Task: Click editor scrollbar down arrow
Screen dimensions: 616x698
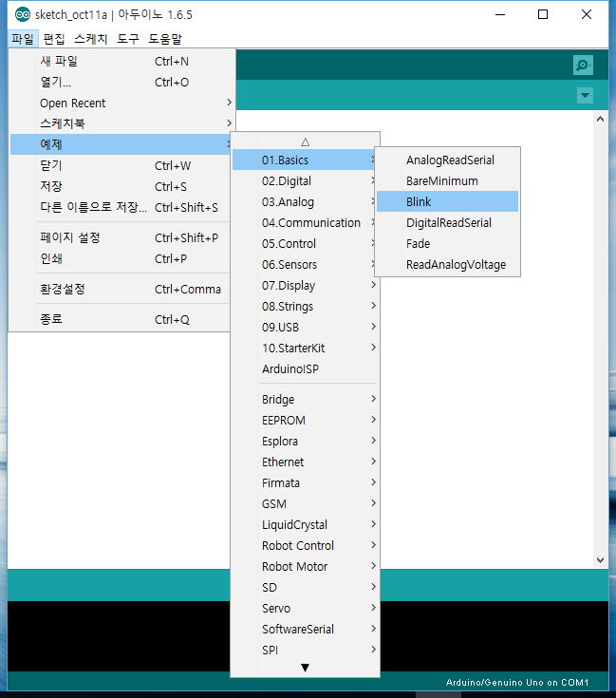Action: coord(600,560)
